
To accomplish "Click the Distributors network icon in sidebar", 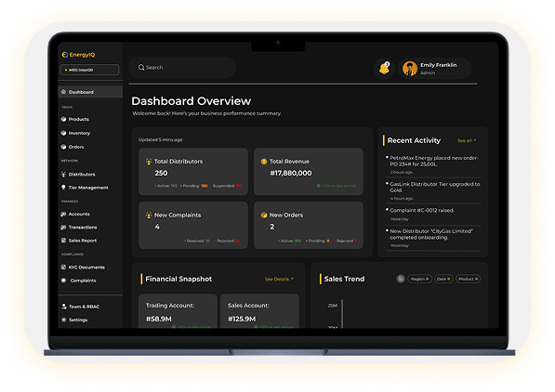I will tap(64, 174).
